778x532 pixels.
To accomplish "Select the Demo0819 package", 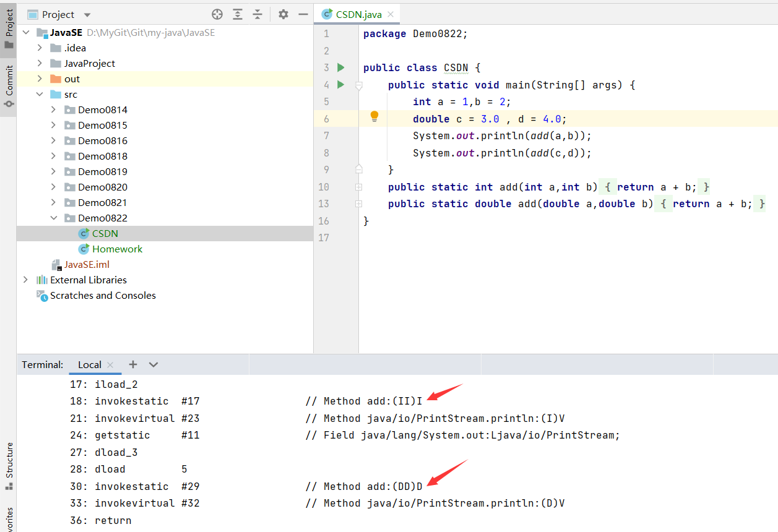I will tap(103, 172).
